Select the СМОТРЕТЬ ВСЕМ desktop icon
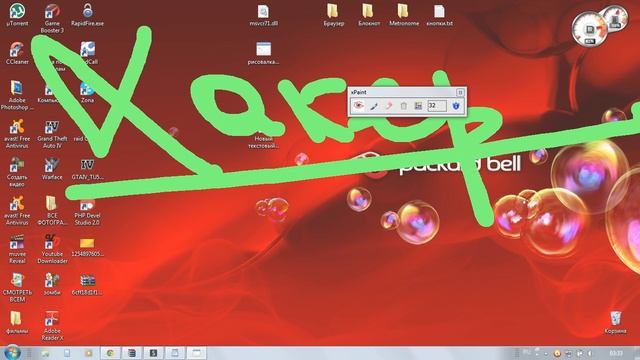Image resolution: width=640 pixels, height=360 pixels. click(17, 287)
